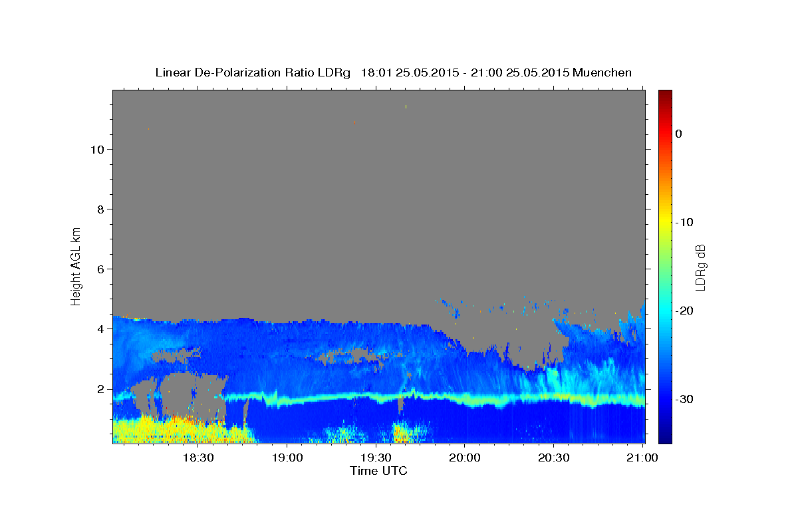Click the colorbar value 0
The image size is (798, 532).
(x=679, y=134)
